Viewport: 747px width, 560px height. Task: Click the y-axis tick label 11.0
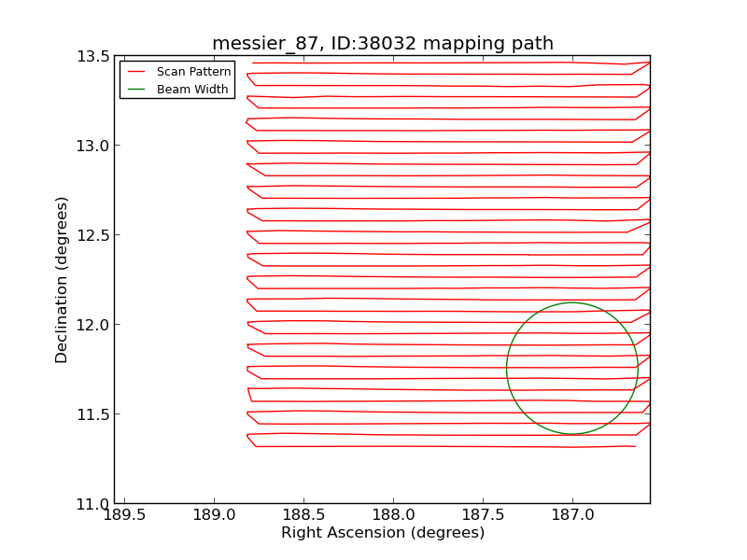click(92, 504)
